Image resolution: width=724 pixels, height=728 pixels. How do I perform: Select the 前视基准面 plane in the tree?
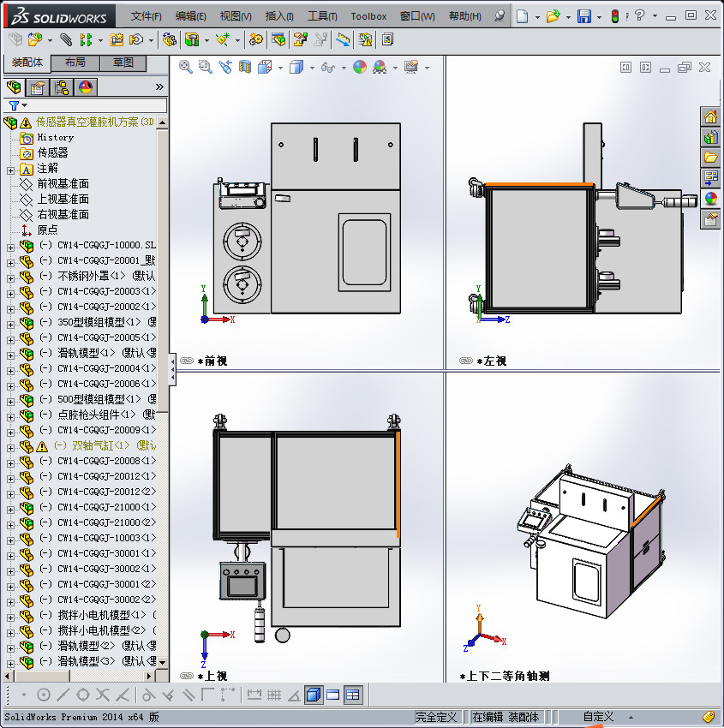(63, 184)
